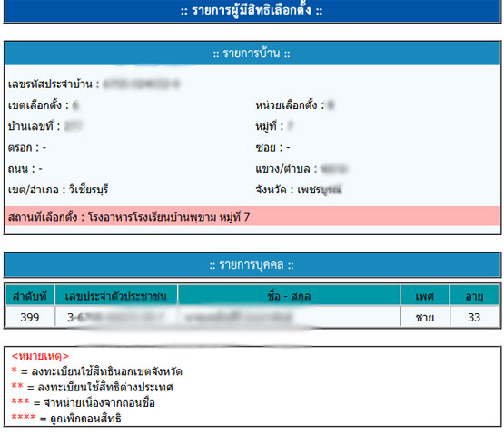The width and height of the screenshot is (504, 434).
Task: Click the red '<หมายเหตุ>' notes heading
Action: [x=40, y=356]
